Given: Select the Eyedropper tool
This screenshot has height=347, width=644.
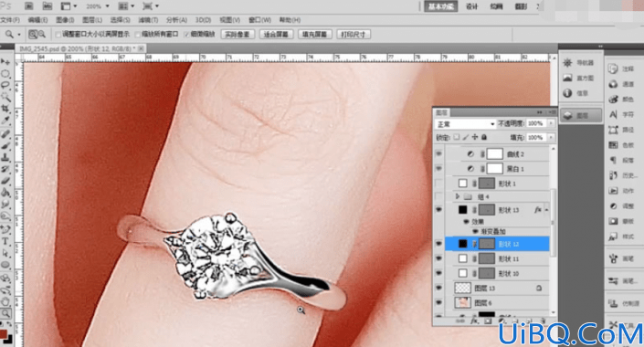Looking at the screenshot, I should pos(5,120).
